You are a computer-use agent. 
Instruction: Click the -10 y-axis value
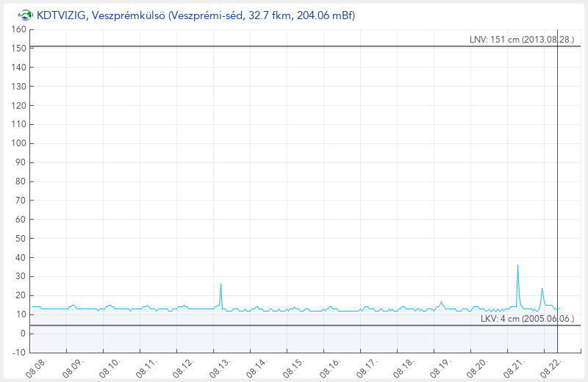21,353
